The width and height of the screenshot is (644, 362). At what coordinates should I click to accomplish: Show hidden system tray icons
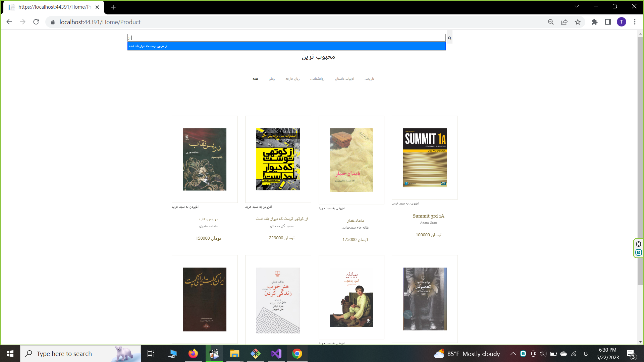pos(513,354)
